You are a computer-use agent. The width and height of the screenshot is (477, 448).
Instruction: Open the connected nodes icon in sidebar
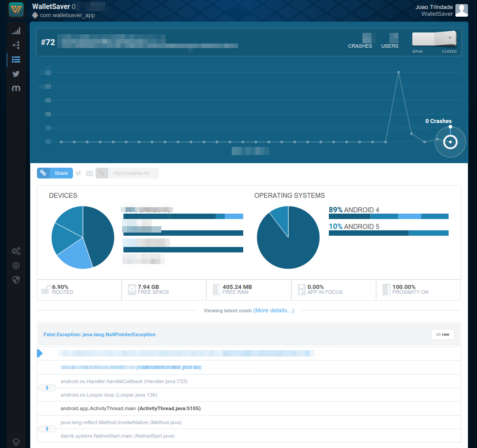16,45
